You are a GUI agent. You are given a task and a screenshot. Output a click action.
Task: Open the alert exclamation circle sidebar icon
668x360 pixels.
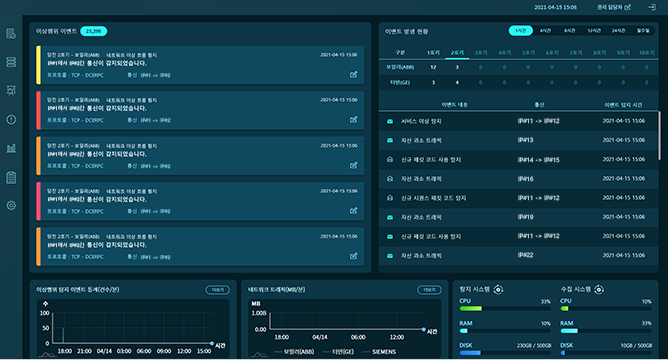(x=11, y=119)
